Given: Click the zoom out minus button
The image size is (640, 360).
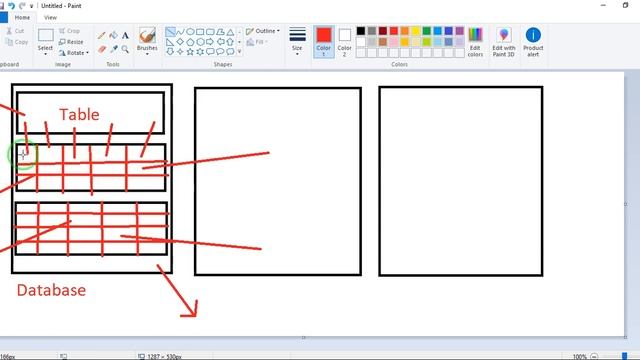Looking at the screenshot, I should click(x=594, y=357).
